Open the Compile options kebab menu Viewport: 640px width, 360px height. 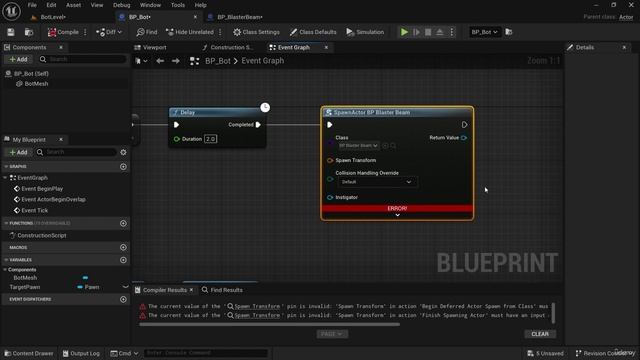tap(85, 32)
